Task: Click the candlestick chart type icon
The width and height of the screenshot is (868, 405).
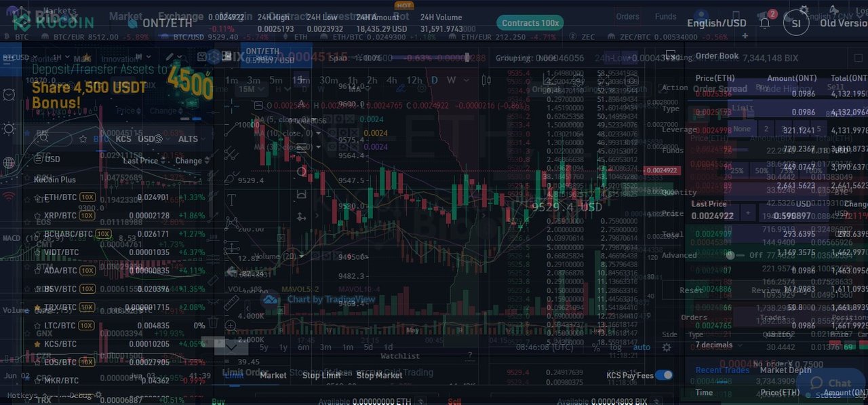Action: pos(486,80)
